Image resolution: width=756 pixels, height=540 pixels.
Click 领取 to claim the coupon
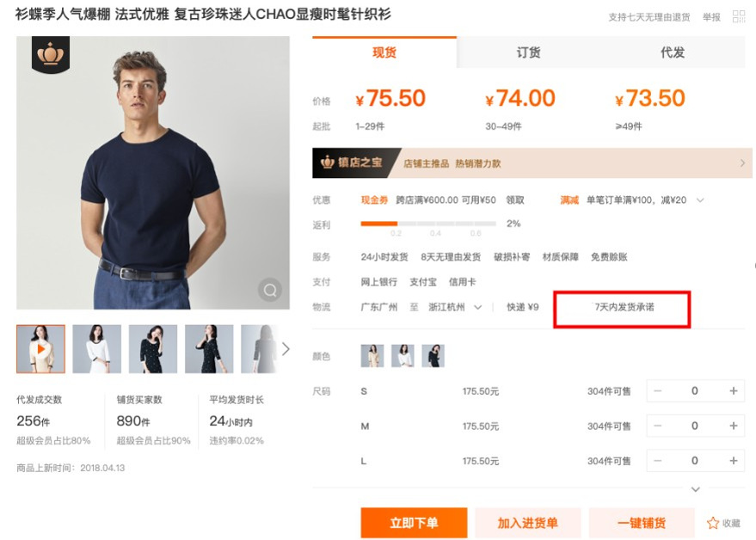(514, 200)
